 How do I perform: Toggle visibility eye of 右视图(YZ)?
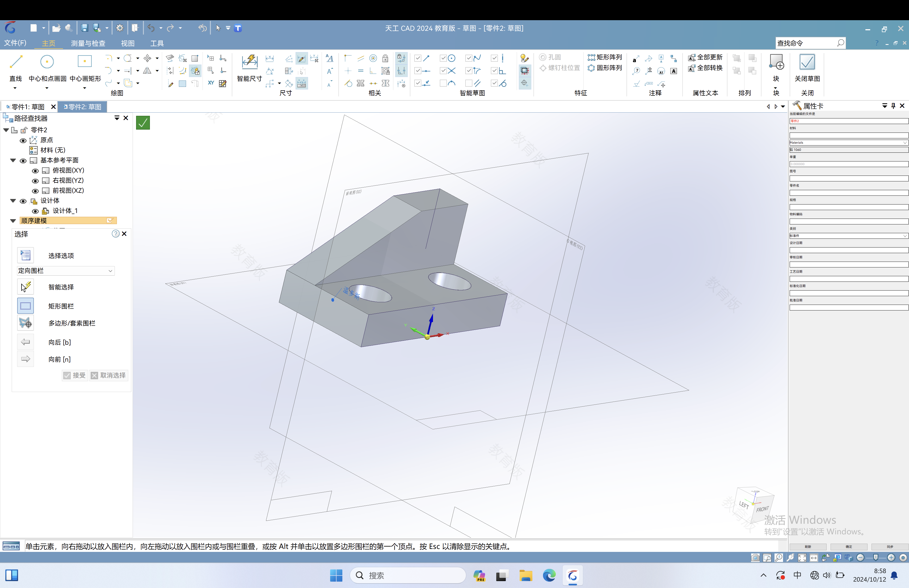pos(35,181)
